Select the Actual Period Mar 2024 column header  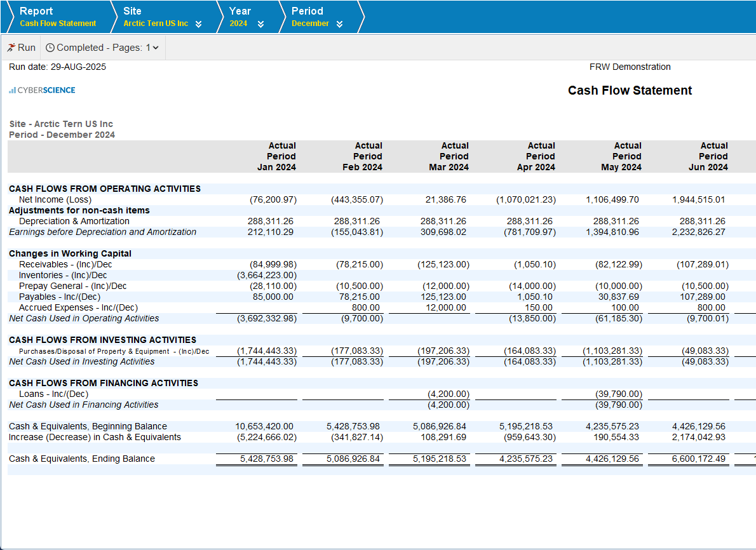coord(449,156)
